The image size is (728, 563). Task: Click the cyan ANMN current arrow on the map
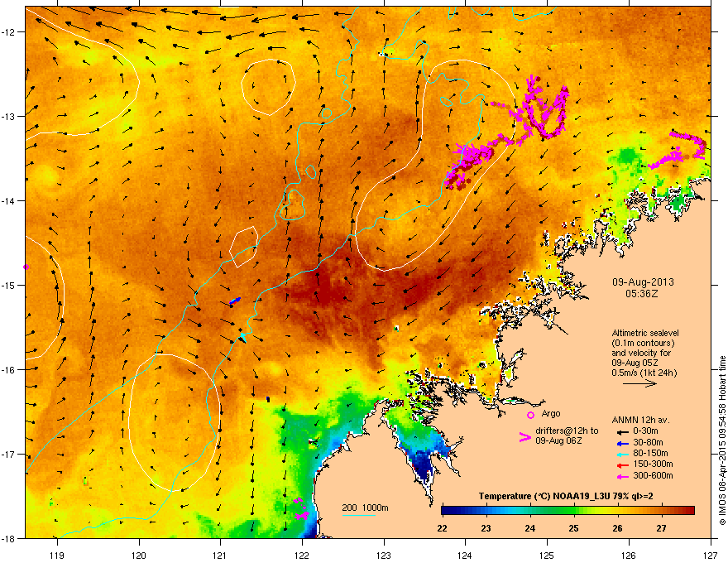pos(242,337)
